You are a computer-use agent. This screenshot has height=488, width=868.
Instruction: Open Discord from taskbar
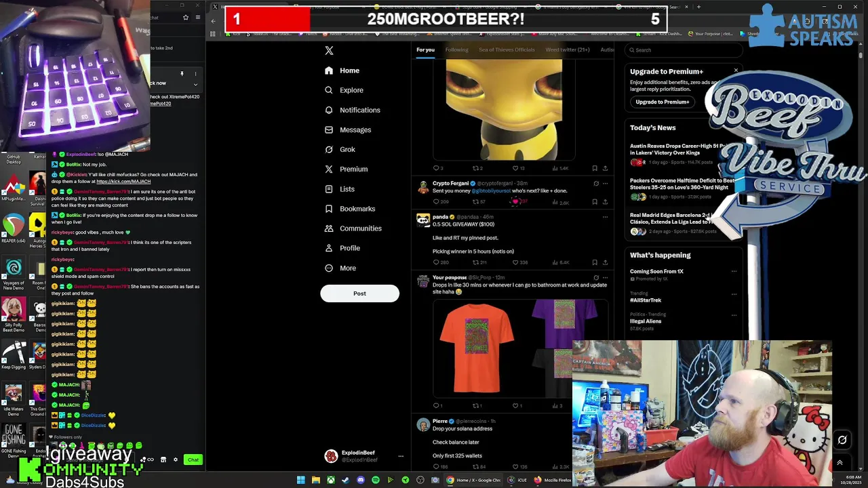pyautogui.click(x=360, y=480)
